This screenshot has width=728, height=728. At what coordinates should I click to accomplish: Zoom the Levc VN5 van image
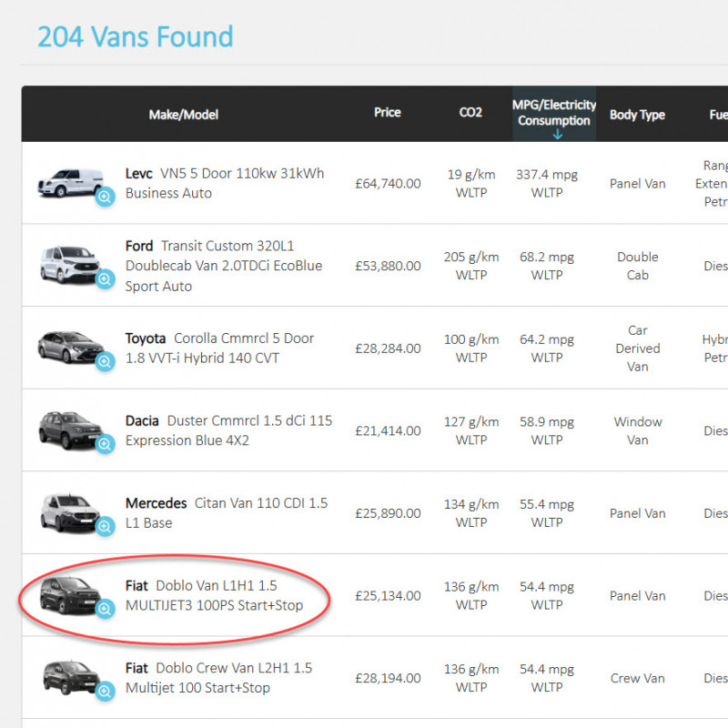tap(105, 197)
